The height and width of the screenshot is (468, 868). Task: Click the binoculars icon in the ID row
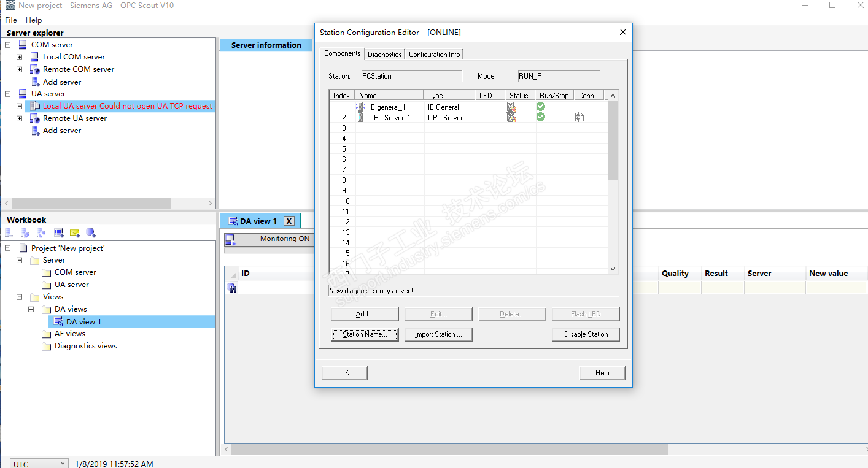tap(232, 288)
